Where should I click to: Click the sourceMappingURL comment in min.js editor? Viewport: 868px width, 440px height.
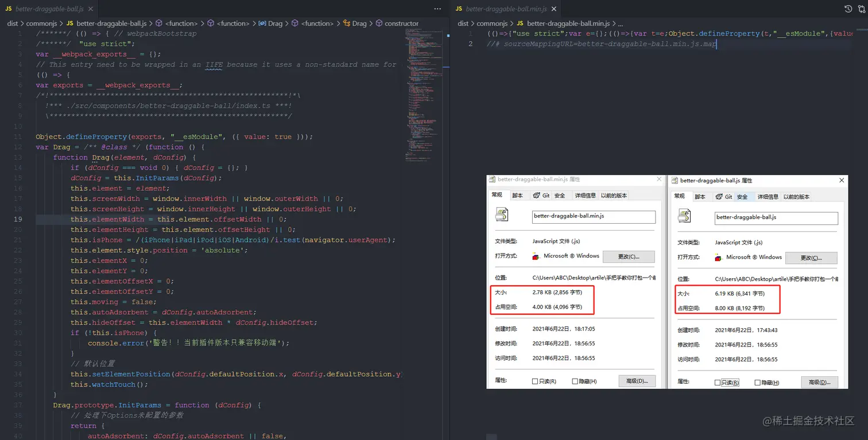coord(602,44)
